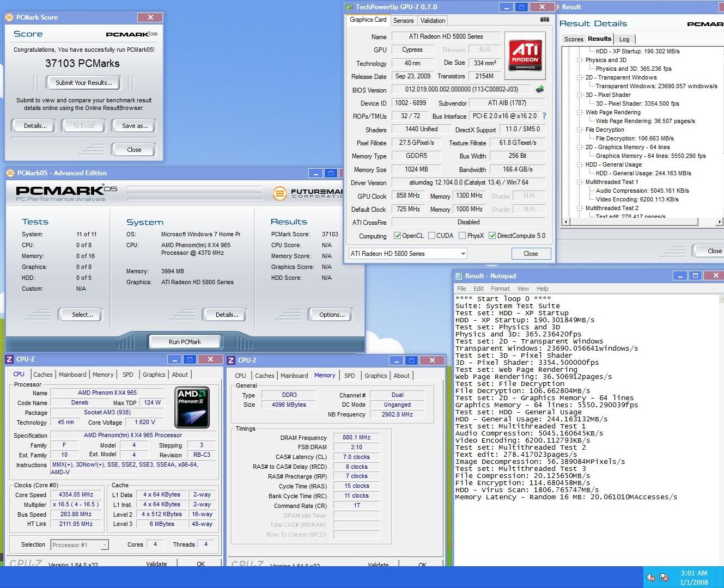
Task: Open the View menu in Notepad
Action: (x=523, y=289)
